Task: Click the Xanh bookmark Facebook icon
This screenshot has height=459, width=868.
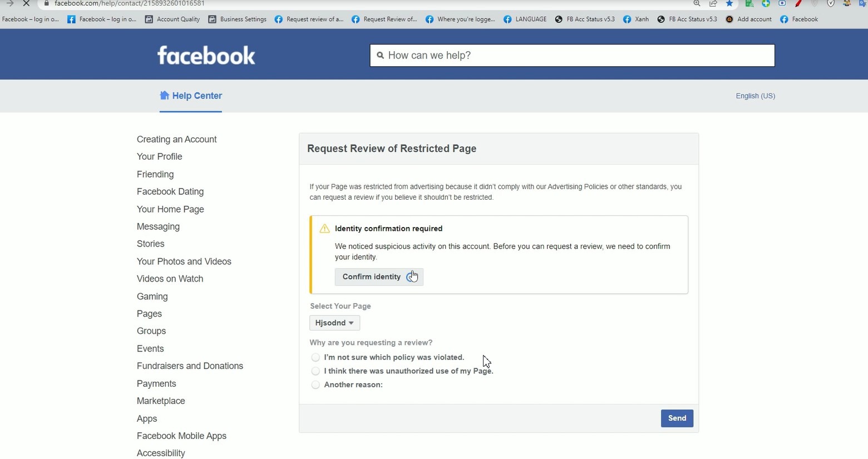Action: (x=627, y=19)
